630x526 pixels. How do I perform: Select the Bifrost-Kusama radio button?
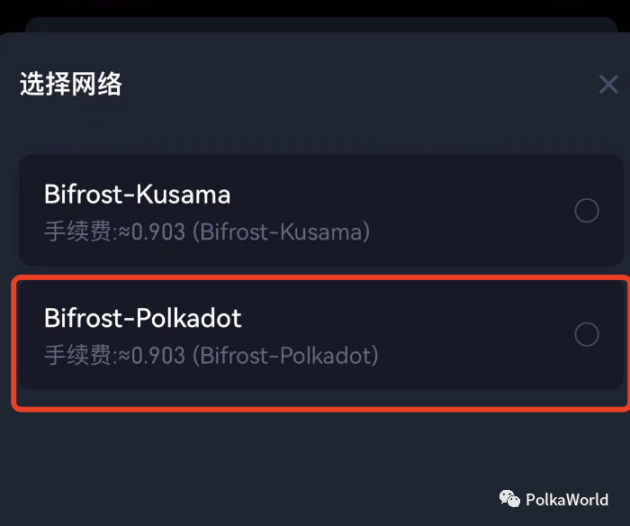(587, 210)
